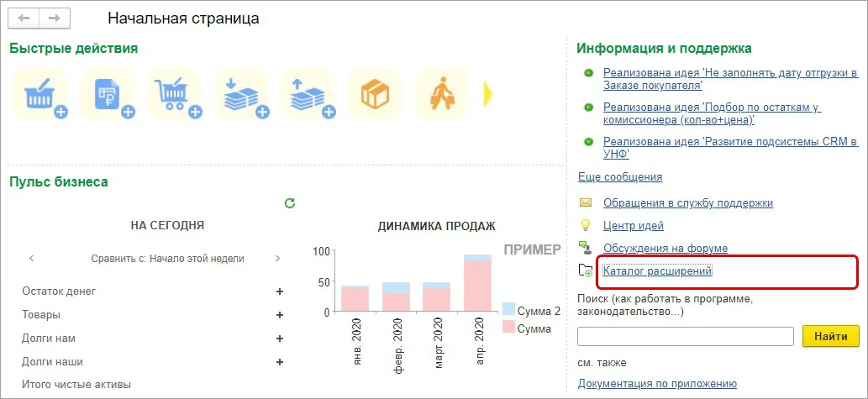Click the March 2020 sales bar
This screenshot has width=868, height=399.
coord(437,297)
